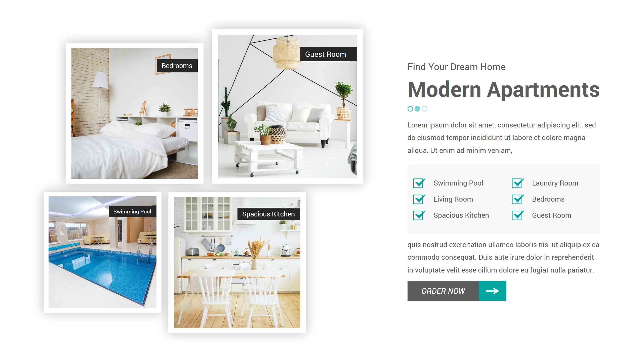Viewport: 644px width, 362px height.
Task: Click the Living Room checkbox icon
Action: click(x=419, y=199)
